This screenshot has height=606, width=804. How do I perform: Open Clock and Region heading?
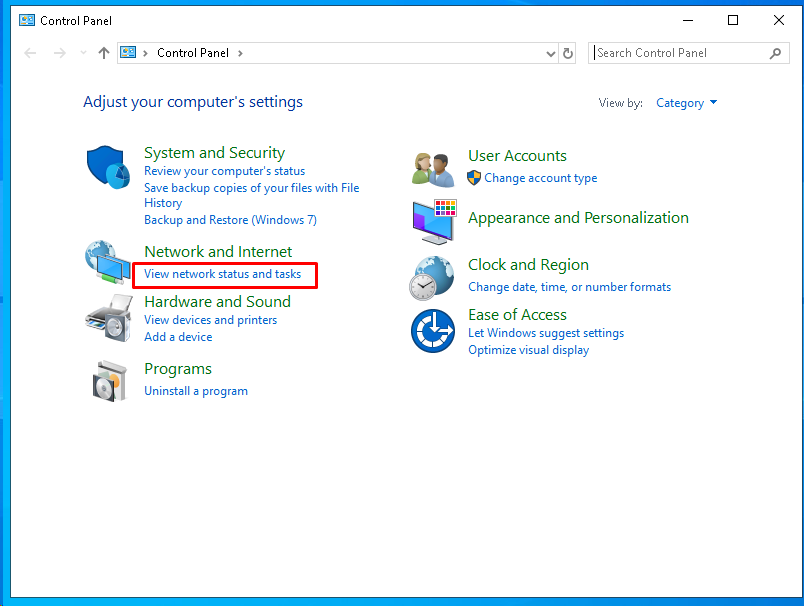click(x=528, y=265)
